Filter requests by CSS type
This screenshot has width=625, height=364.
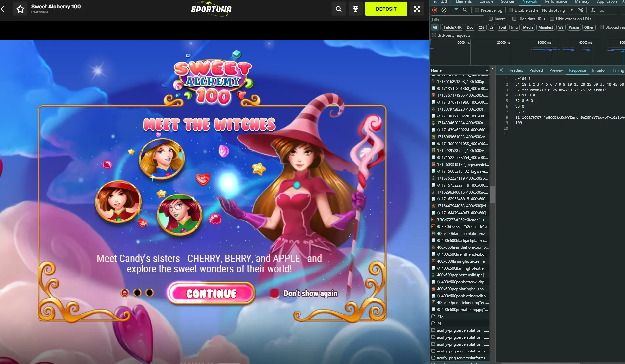[482, 27]
